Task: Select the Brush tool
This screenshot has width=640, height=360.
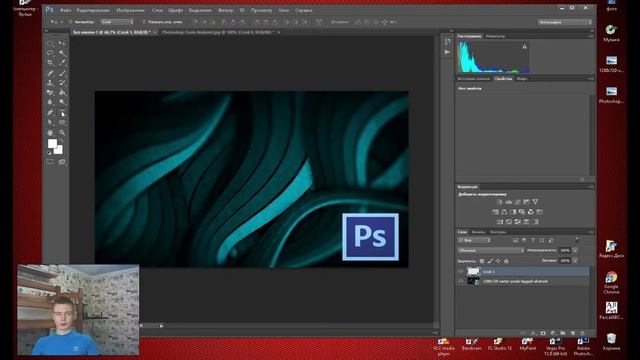Action: (x=62, y=73)
